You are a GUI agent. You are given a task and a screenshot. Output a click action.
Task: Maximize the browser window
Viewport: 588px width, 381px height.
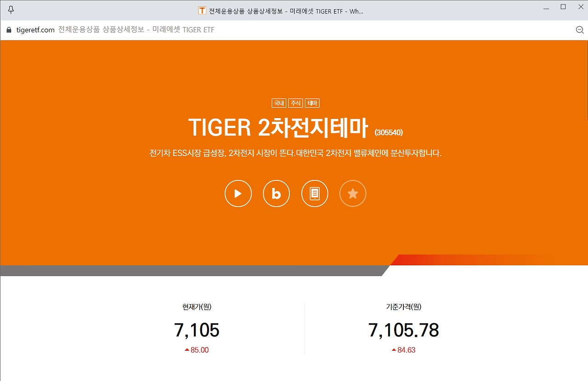point(563,7)
